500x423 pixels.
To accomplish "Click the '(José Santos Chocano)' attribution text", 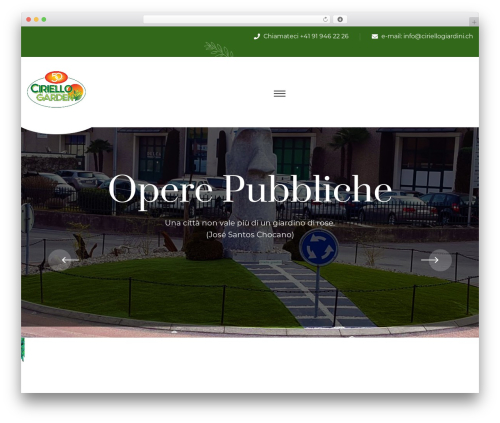I will [250, 235].
